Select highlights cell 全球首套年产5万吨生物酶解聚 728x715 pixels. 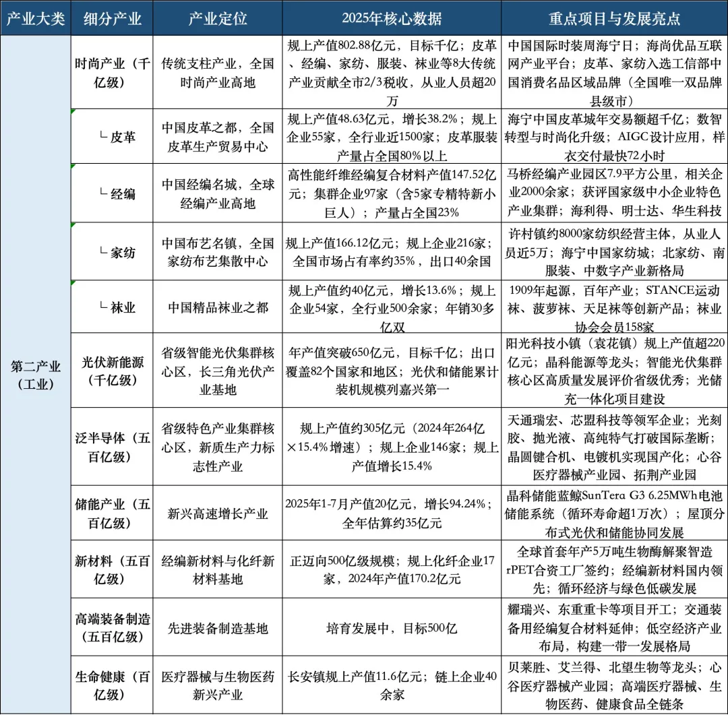(x=614, y=569)
